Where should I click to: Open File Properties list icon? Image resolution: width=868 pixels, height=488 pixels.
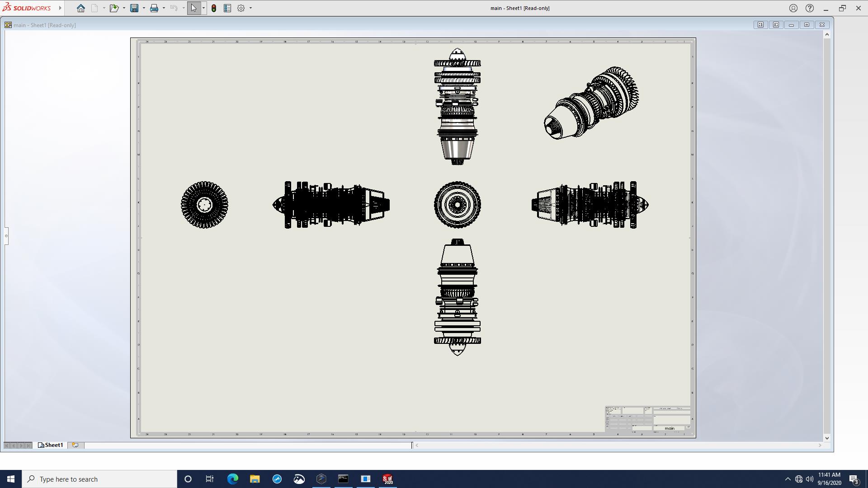[x=227, y=8]
